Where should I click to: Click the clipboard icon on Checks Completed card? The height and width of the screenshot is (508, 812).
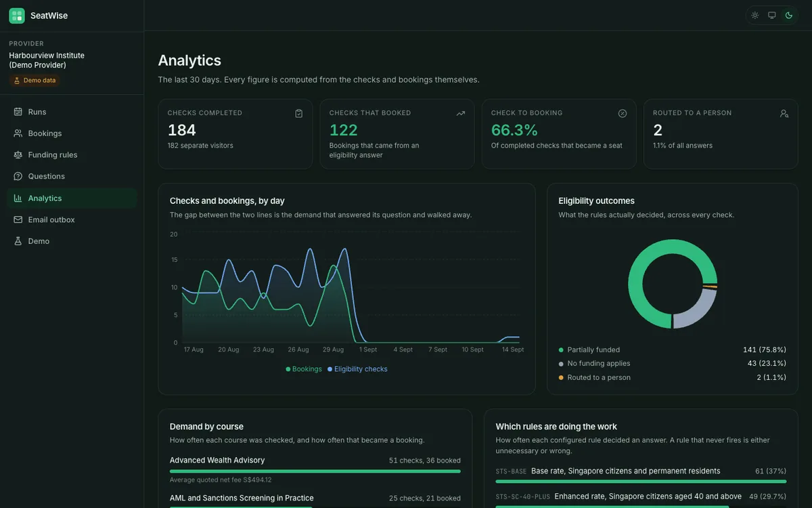299,113
